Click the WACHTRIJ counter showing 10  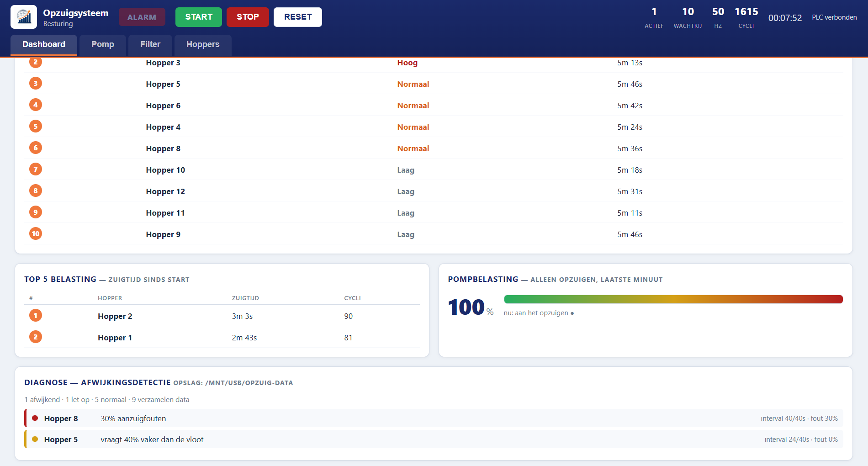point(688,17)
